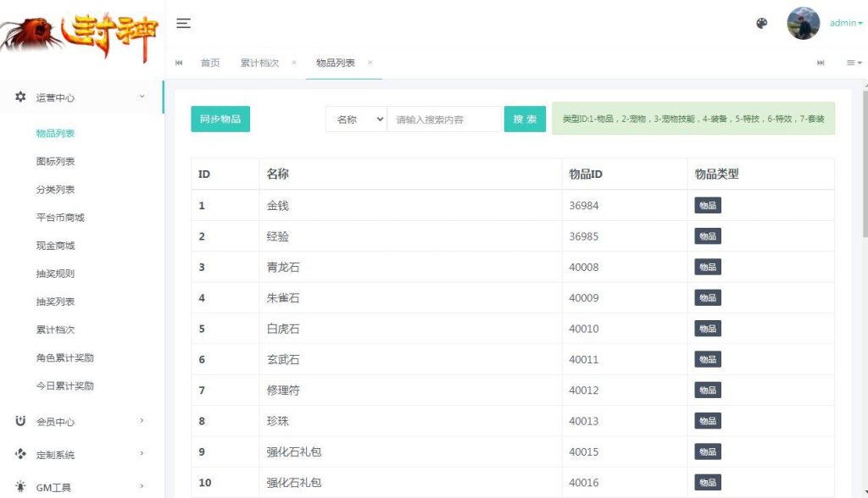
Task: Toggle the sidebar hamburger menu icon
Action: tap(183, 24)
